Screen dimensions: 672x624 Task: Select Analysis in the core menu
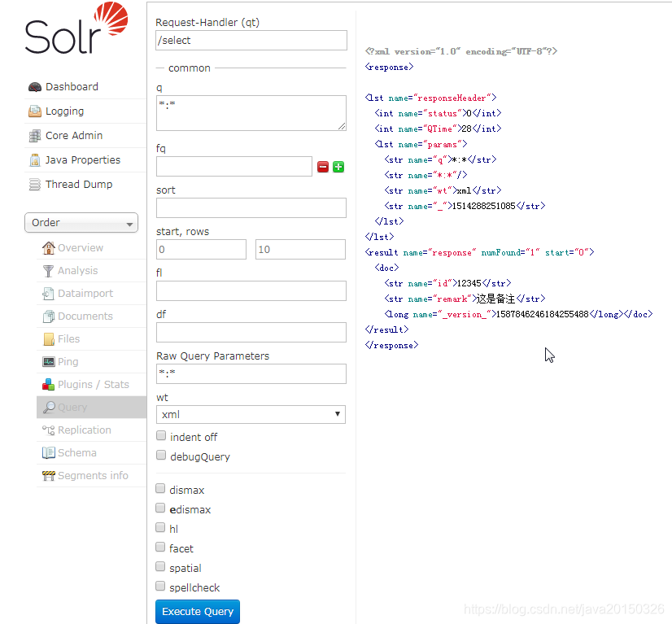coord(78,271)
